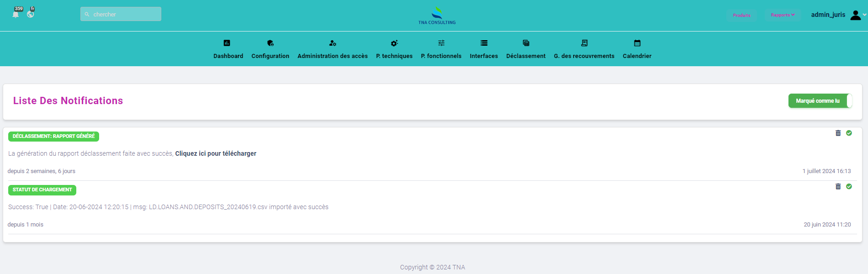Click the Calendrier calendar icon
Screen dimensions: 868x274
pyautogui.click(x=637, y=43)
